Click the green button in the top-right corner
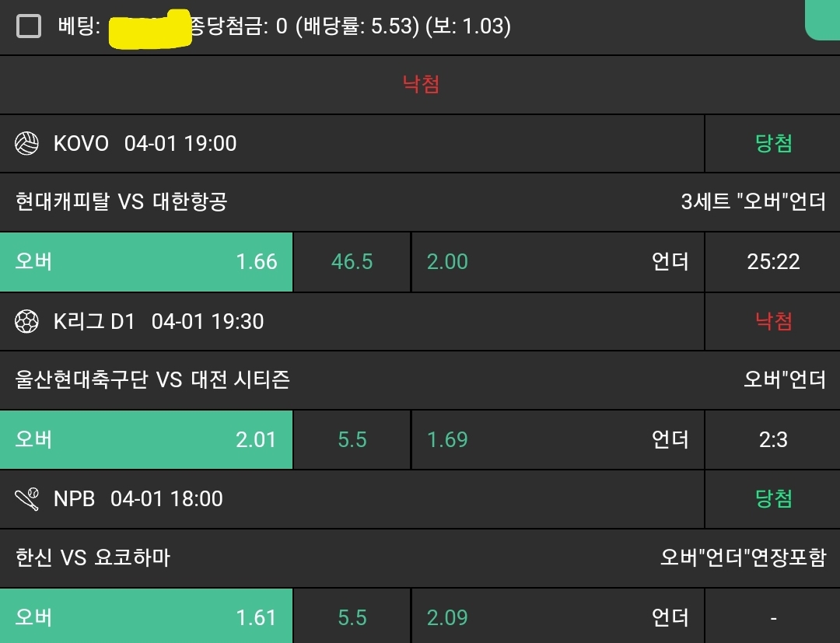Viewport: 840px width, 643px height. pos(823,19)
